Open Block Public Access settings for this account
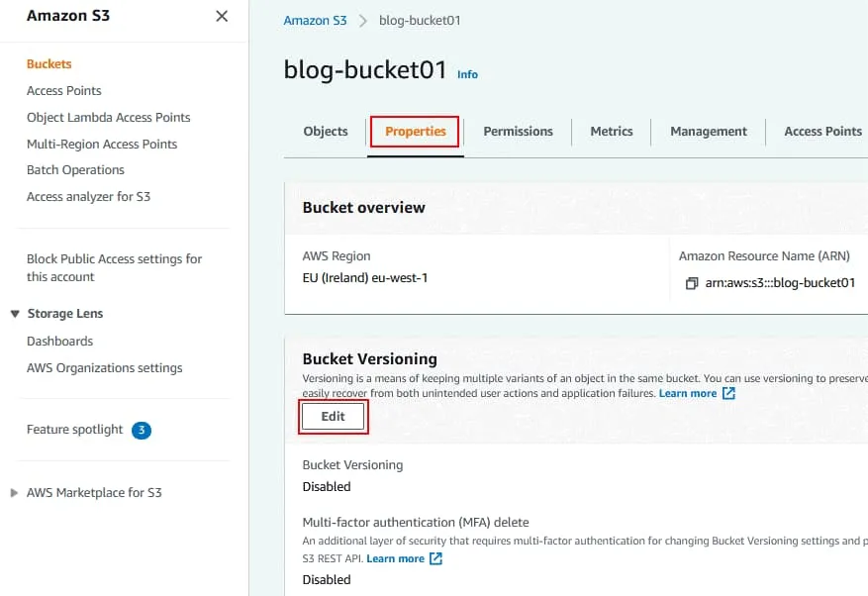This screenshot has width=868, height=596. [x=114, y=268]
